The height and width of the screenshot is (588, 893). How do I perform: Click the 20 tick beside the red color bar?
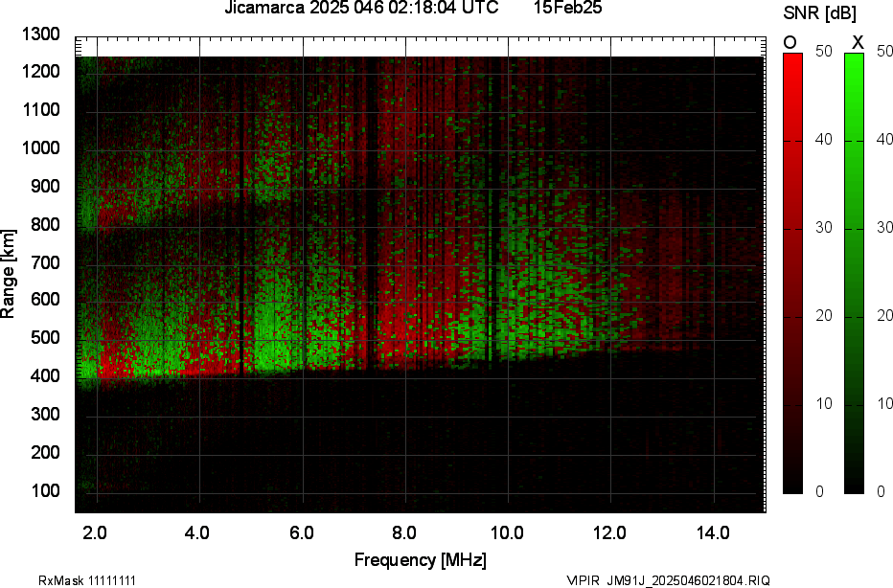tap(823, 315)
